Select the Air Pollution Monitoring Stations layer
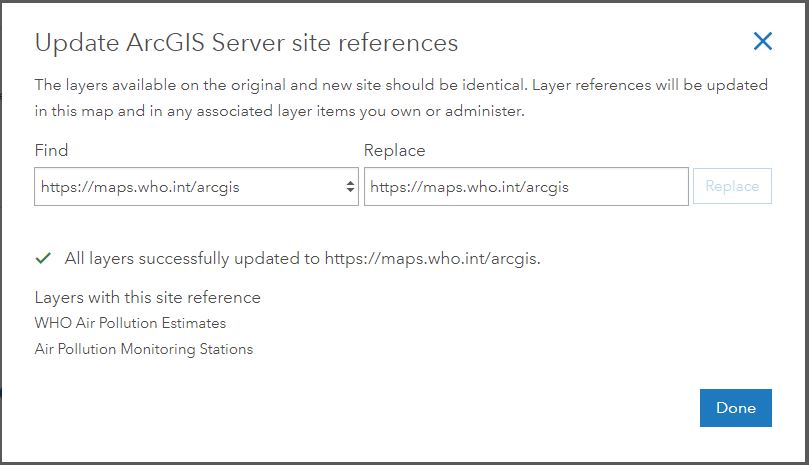 [144, 349]
